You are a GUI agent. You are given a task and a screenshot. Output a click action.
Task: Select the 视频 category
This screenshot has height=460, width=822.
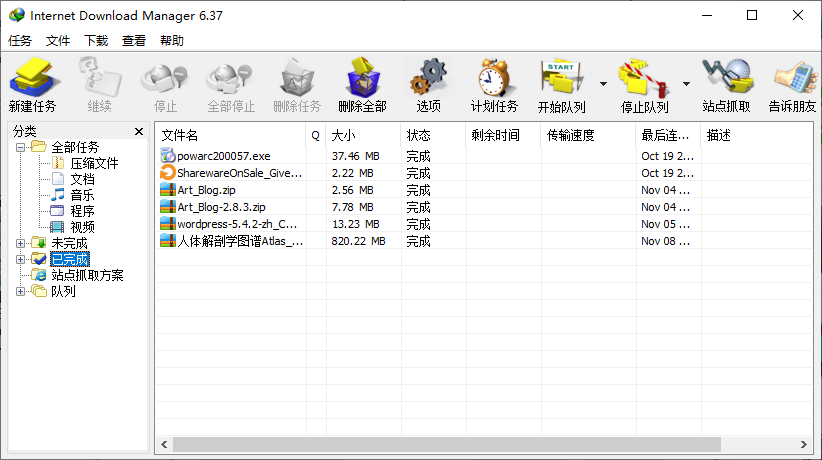tap(82, 227)
